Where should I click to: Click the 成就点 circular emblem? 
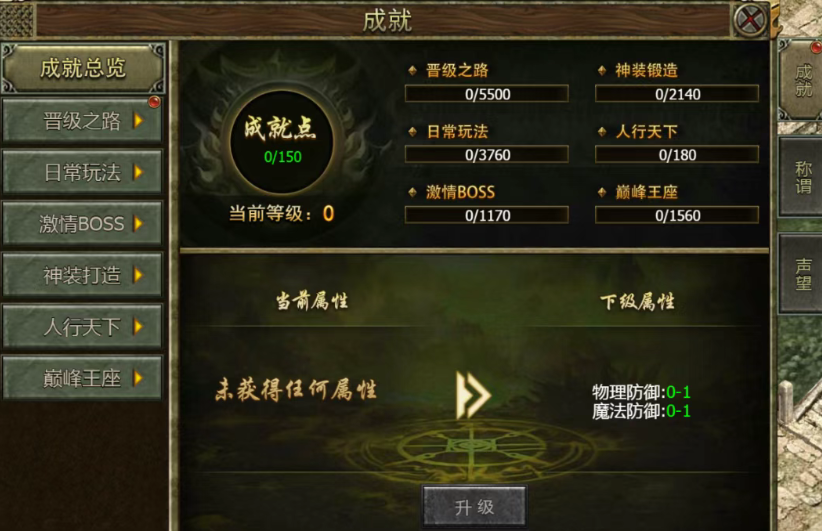(282, 142)
